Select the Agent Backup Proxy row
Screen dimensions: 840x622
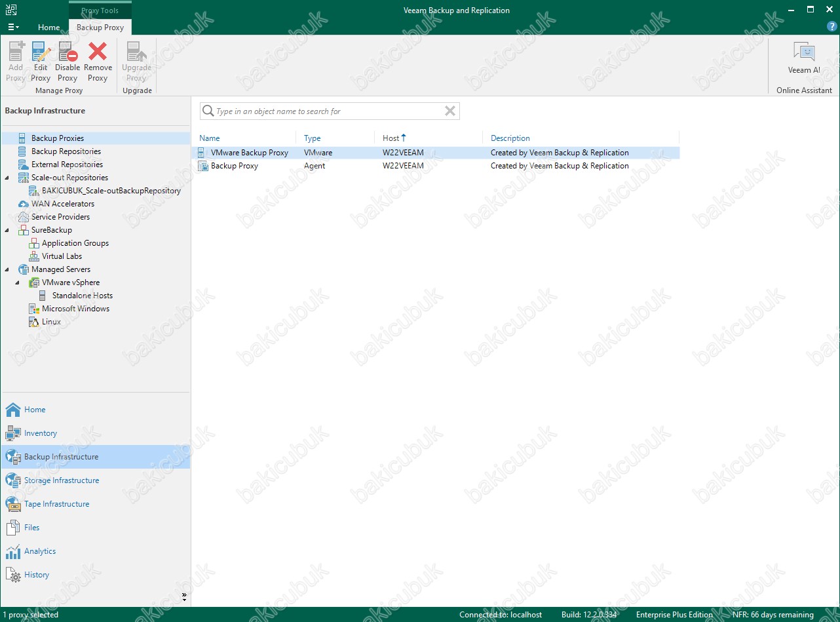pos(438,166)
